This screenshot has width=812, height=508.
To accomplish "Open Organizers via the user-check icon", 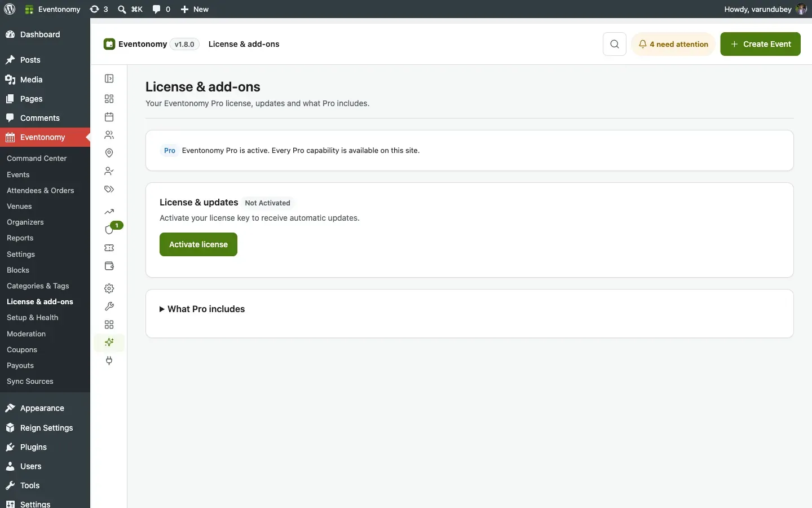I will click(x=109, y=171).
